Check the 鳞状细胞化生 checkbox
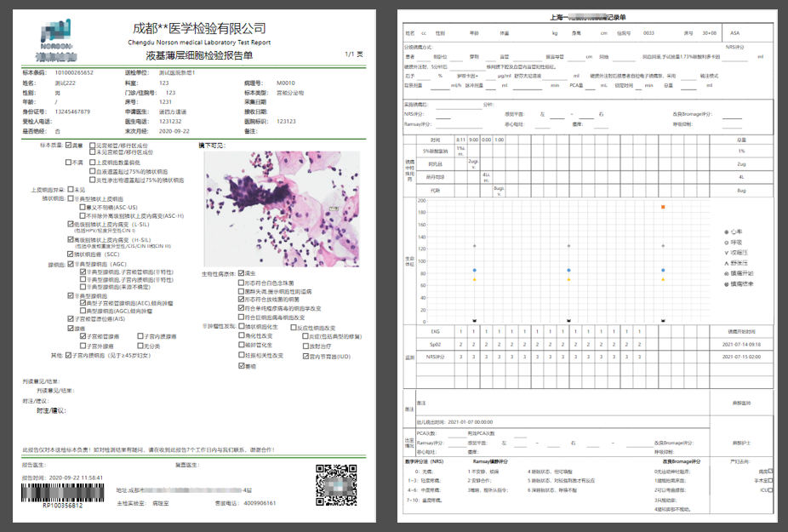This screenshot has height=532, width=788. coord(241,327)
